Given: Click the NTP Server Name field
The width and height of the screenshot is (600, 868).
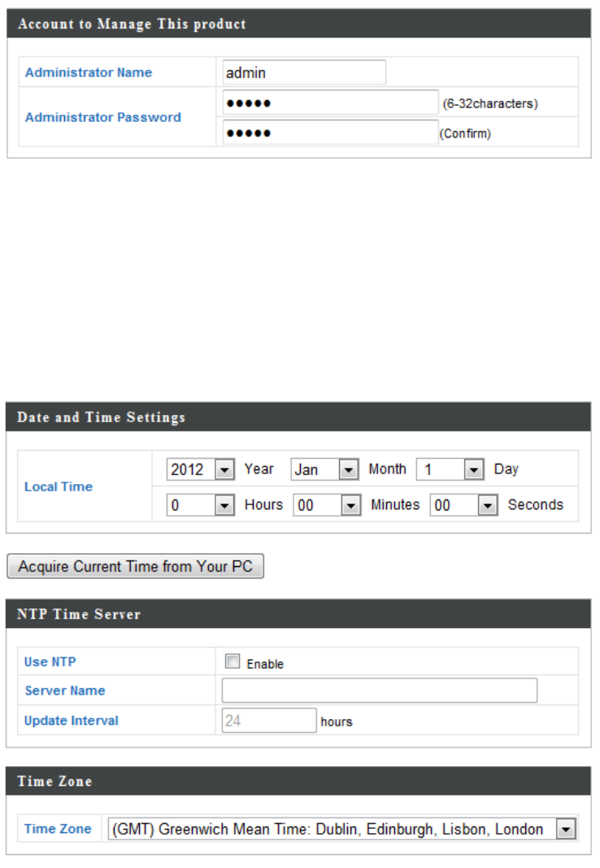Looking at the screenshot, I should click(x=379, y=691).
